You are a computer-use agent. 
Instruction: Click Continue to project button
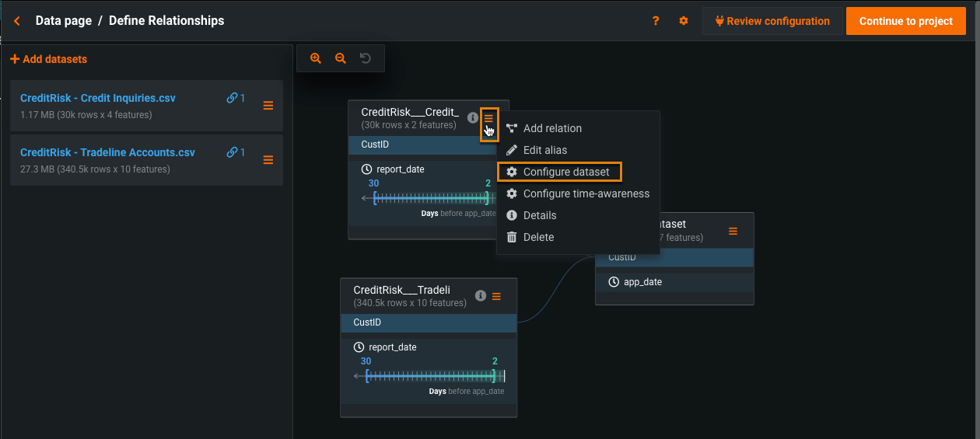click(905, 21)
